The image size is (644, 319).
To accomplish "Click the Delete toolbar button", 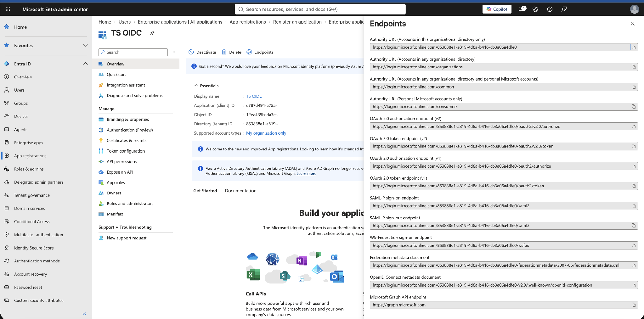I will (x=232, y=52).
